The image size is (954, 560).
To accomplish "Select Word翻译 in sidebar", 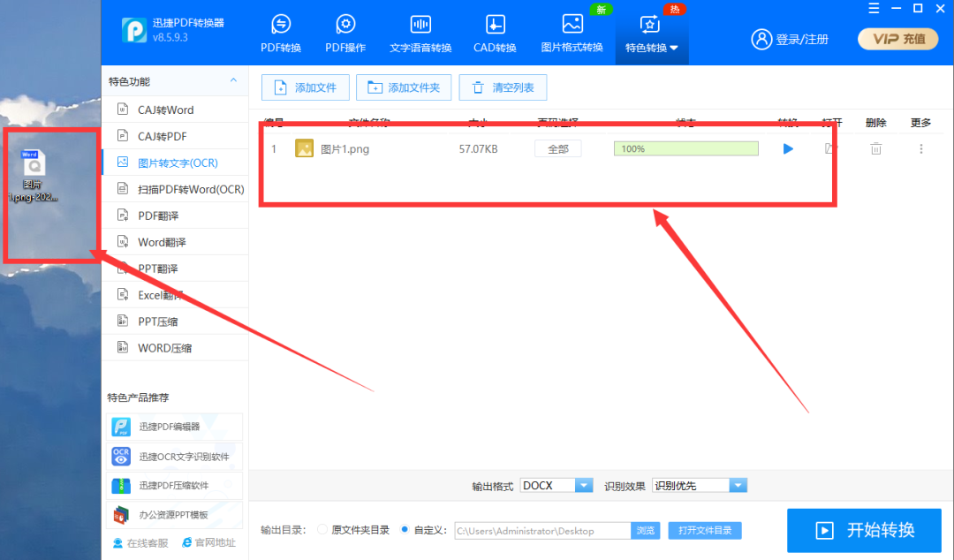I will [x=175, y=242].
